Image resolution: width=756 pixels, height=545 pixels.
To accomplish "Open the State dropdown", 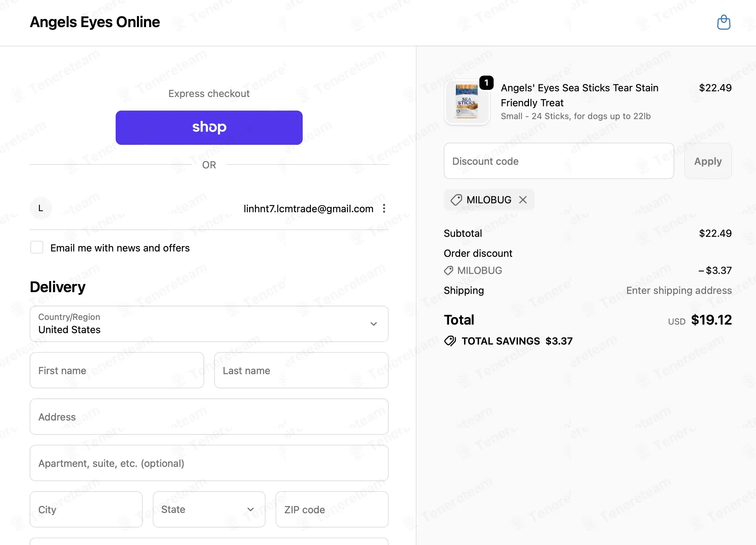I will click(209, 509).
